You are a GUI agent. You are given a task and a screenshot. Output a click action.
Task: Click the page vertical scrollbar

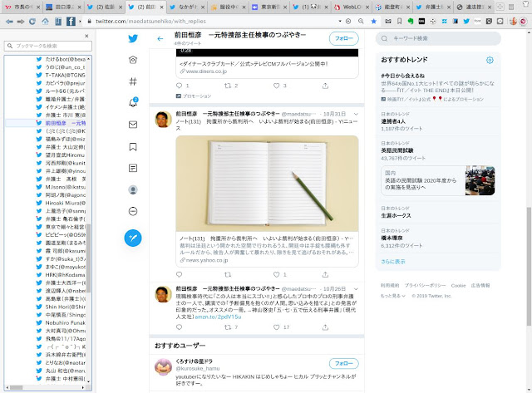click(529, 266)
